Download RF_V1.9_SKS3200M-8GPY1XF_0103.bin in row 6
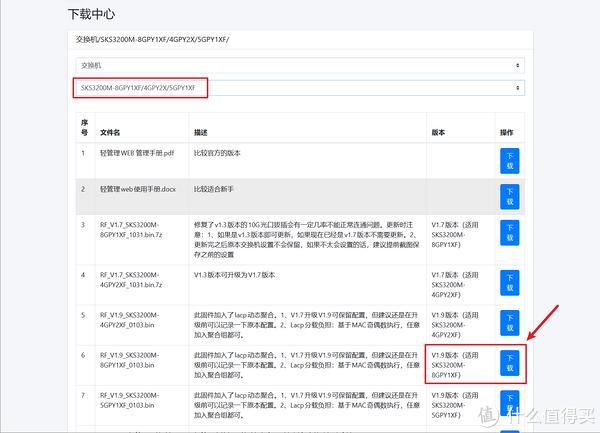The height and width of the screenshot is (433, 600). [510, 363]
